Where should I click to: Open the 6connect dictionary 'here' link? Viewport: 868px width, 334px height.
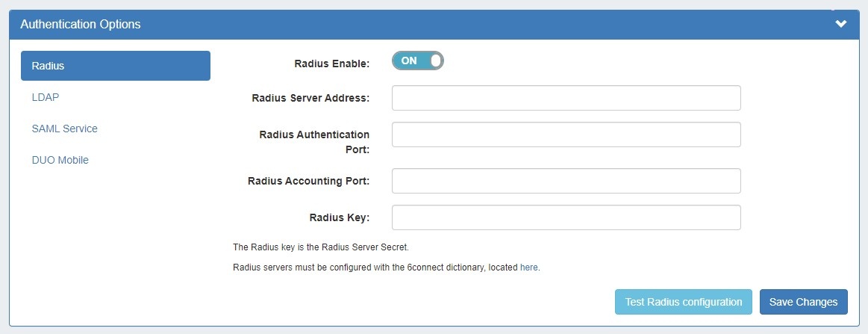pos(528,267)
